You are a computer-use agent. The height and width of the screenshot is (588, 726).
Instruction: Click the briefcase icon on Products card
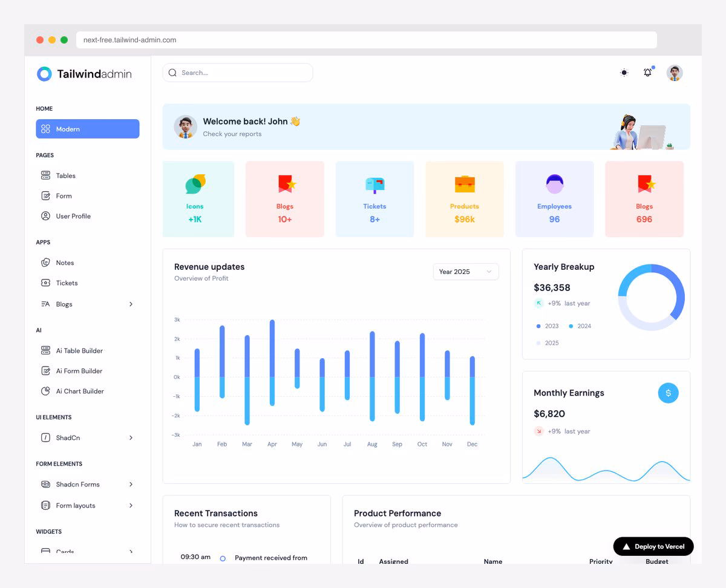point(465,183)
